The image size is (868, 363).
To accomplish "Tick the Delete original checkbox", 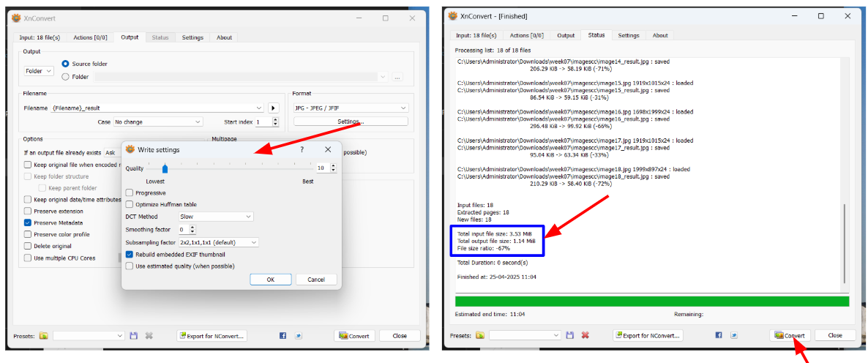I will coord(28,246).
